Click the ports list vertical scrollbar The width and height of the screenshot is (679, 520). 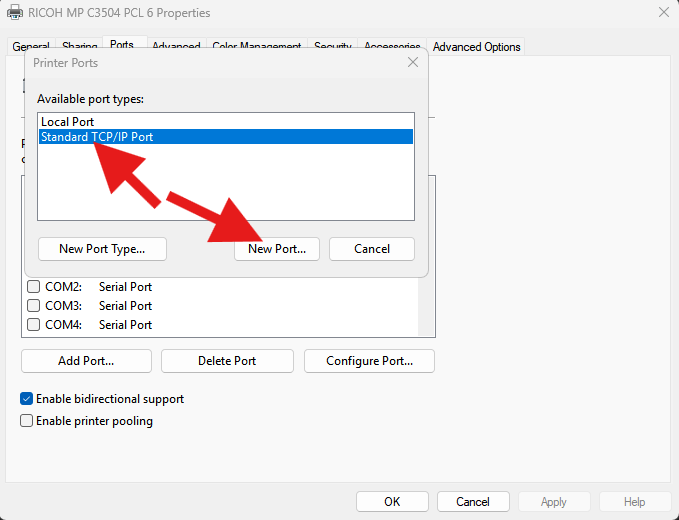[426, 307]
